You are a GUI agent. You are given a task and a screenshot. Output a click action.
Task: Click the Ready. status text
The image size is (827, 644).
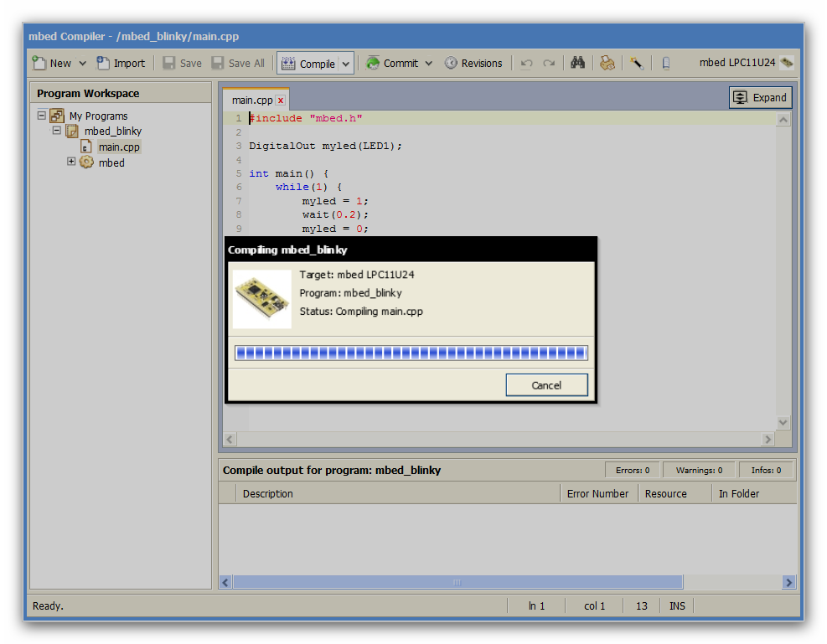tap(48, 606)
